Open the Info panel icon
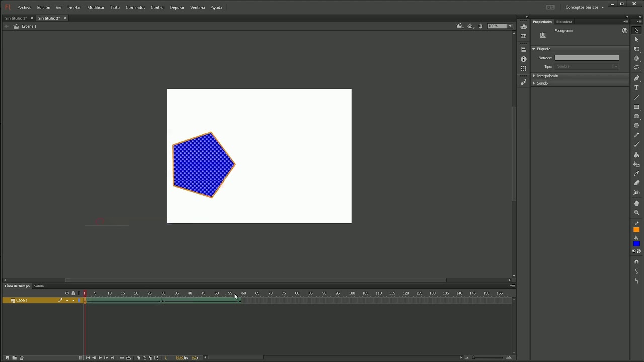The width and height of the screenshot is (644, 362). [524, 59]
